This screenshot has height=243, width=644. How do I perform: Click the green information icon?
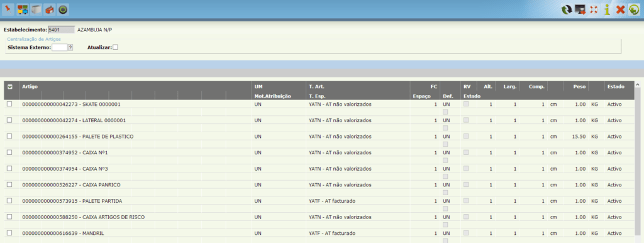coord(607,10)
